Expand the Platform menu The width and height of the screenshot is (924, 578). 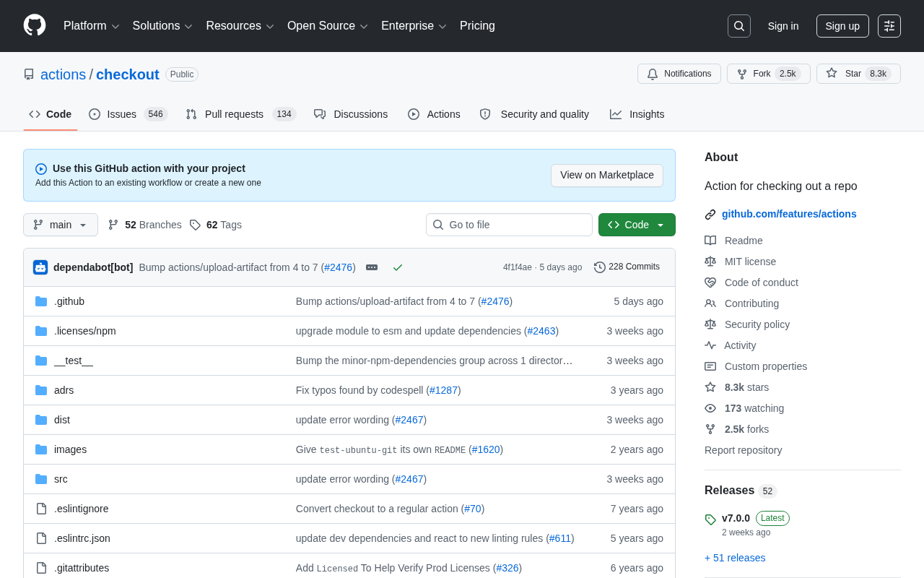91,26
